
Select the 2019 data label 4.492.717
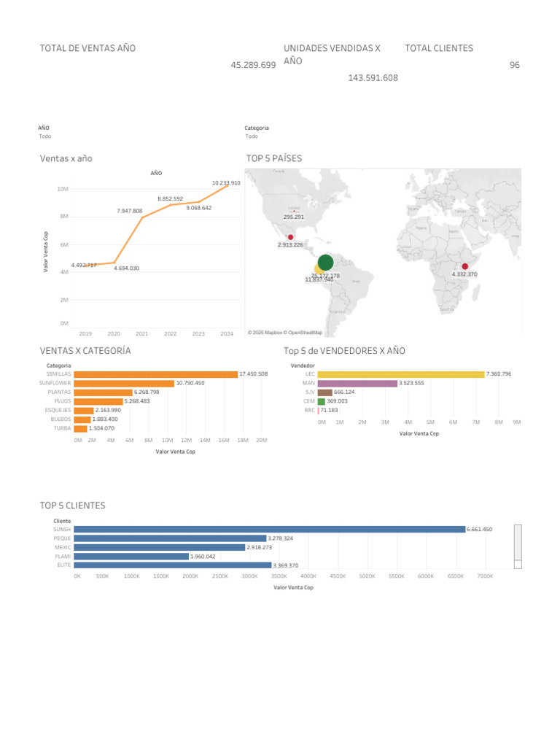coord(84,266)
